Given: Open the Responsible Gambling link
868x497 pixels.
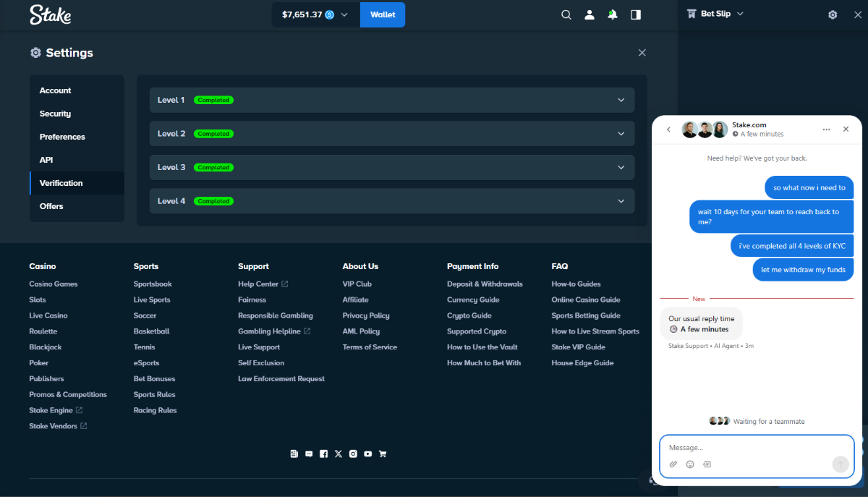Looking at the screenshot, I should (x=276, y=315).
